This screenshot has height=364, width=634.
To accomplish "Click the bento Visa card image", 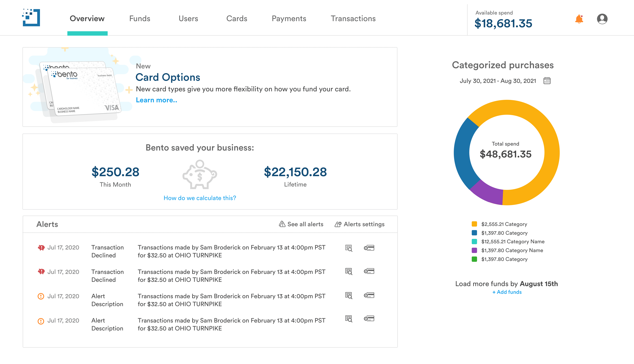I will point(83,91).
